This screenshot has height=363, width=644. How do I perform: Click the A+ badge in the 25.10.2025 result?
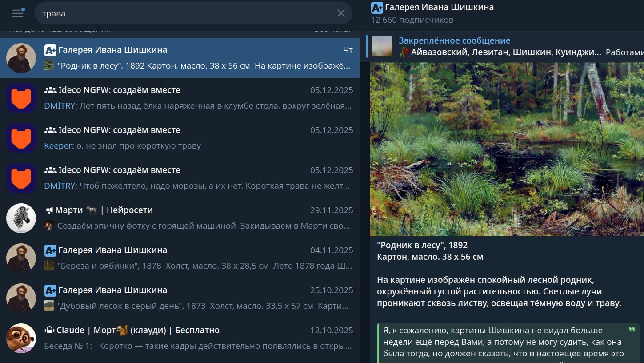(50, 290)
